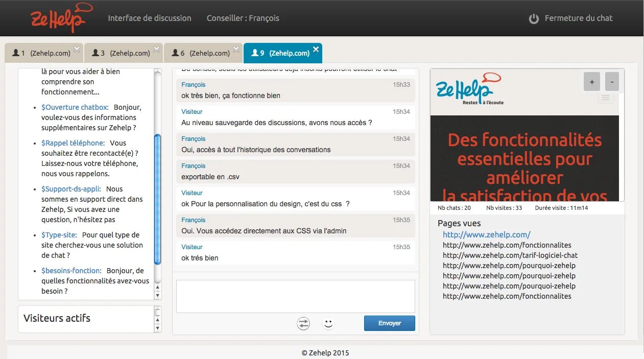This screenshot has width=644, height=359.
Task: Click 'Nb visites : 33' statistic
Action: pyautogui.click(x=504, y=208)
